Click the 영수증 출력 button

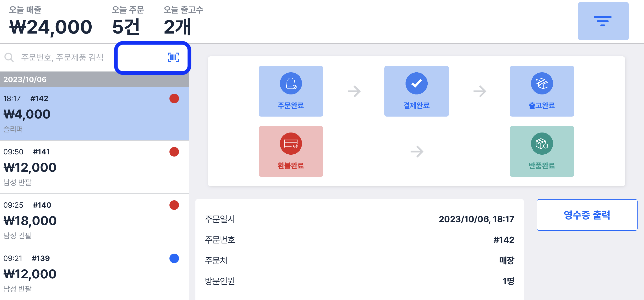tap(586, 215)
